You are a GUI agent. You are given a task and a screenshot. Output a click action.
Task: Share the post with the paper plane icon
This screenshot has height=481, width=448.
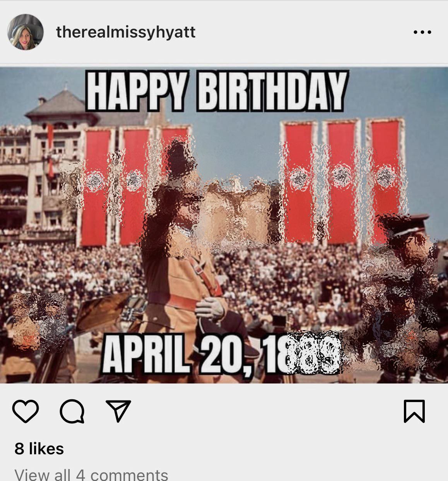(x=118, y=411)
